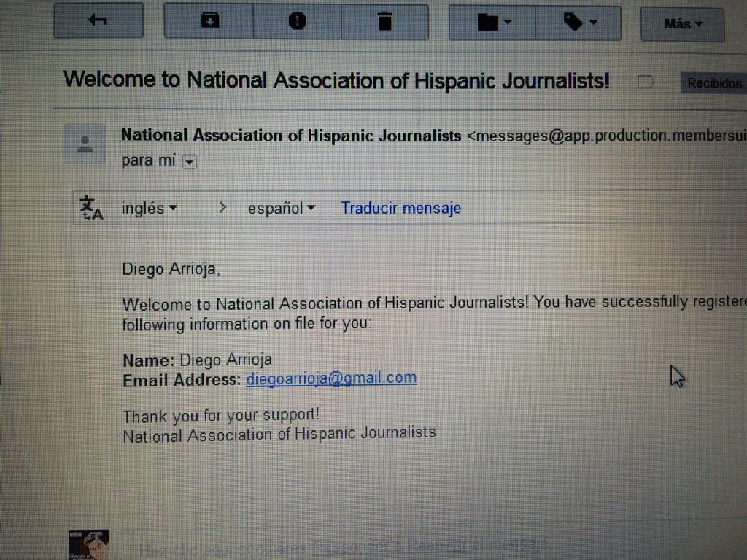Change the target language from español
Image resolution: width=747 pixels, height=560 pixels.
[281, 209]
